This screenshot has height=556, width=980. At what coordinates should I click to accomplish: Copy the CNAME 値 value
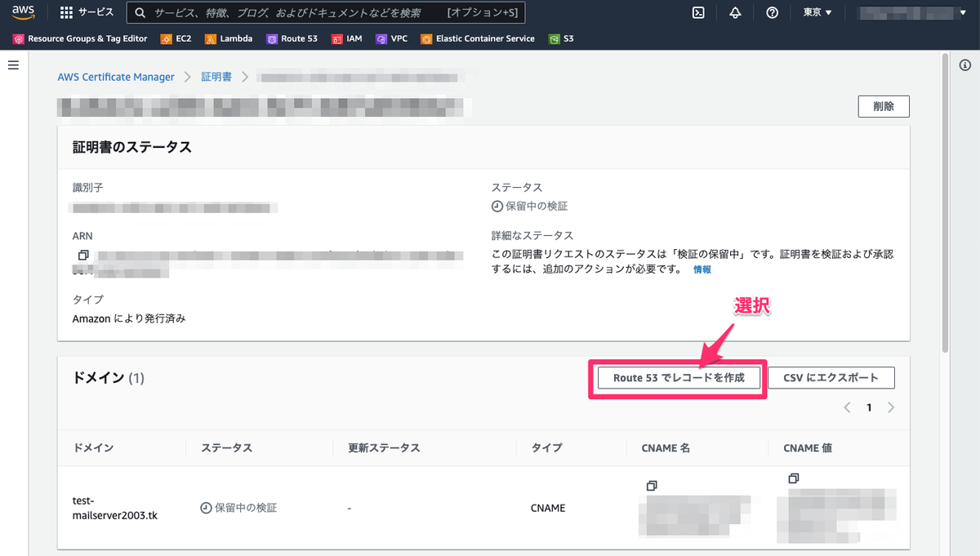click(x=794, y=478)
